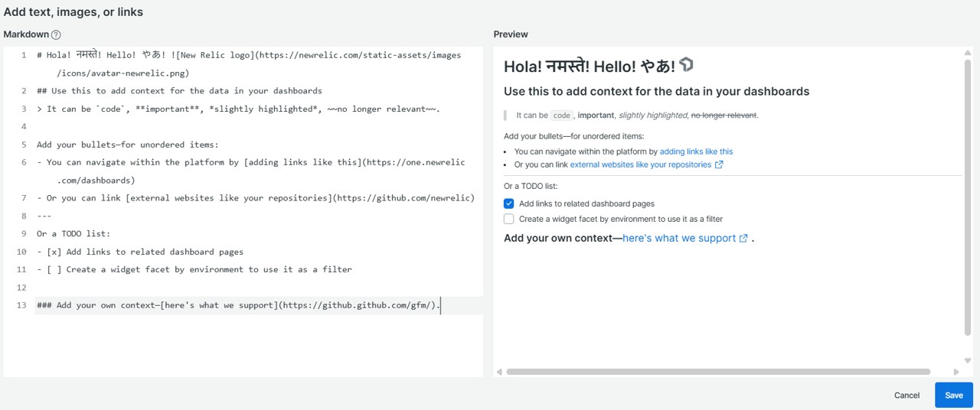Click markdown line 9 'Or a TODO list:'
980x410 pixels.
[73, 234]
